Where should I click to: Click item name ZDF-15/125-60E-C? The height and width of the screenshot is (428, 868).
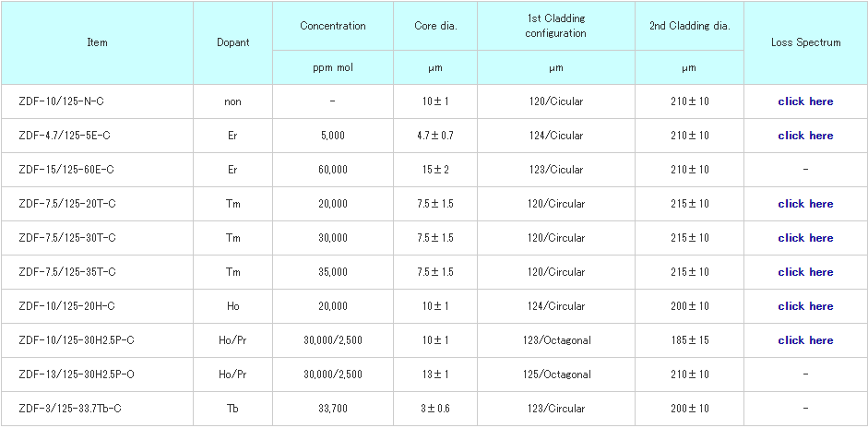(66, 170)
